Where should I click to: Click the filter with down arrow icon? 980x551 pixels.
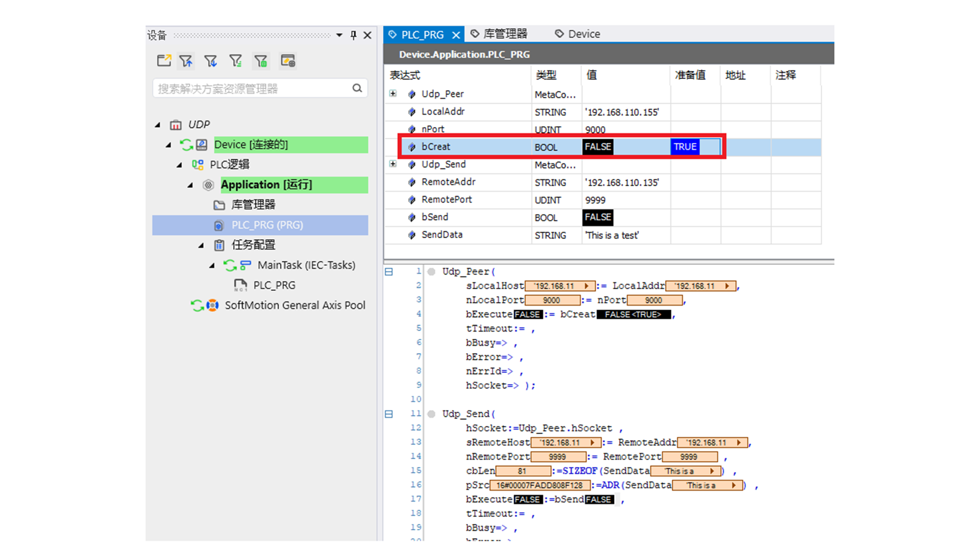[210, 61]
